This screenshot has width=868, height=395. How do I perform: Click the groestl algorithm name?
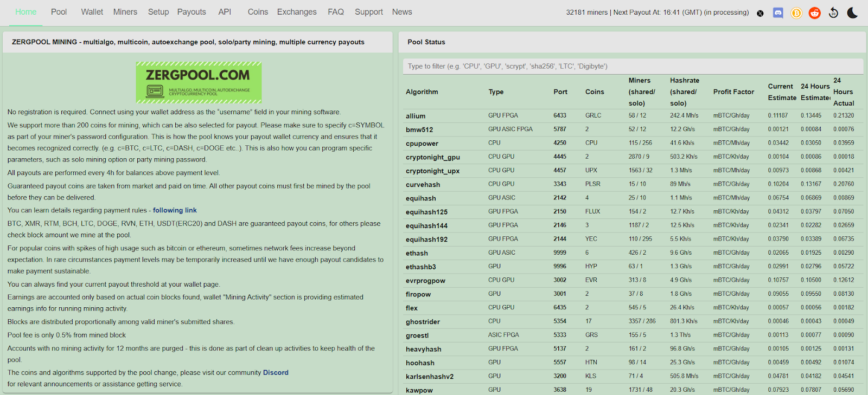pyautogui.click(x=417, y=335)
